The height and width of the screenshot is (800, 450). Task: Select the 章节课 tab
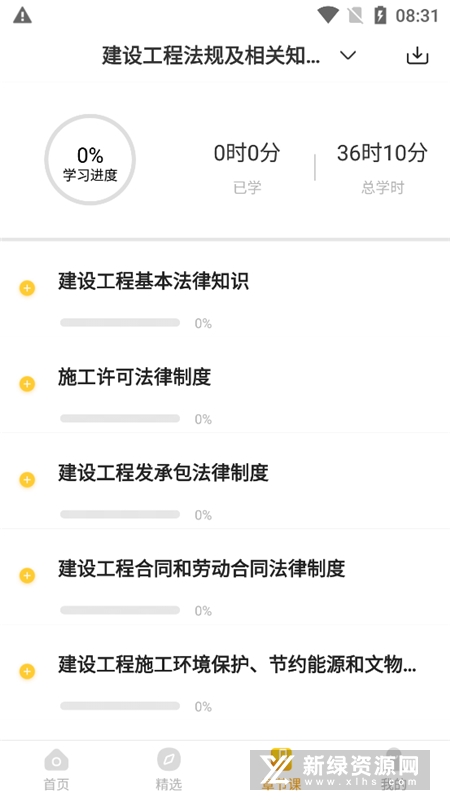pos(281,770)
